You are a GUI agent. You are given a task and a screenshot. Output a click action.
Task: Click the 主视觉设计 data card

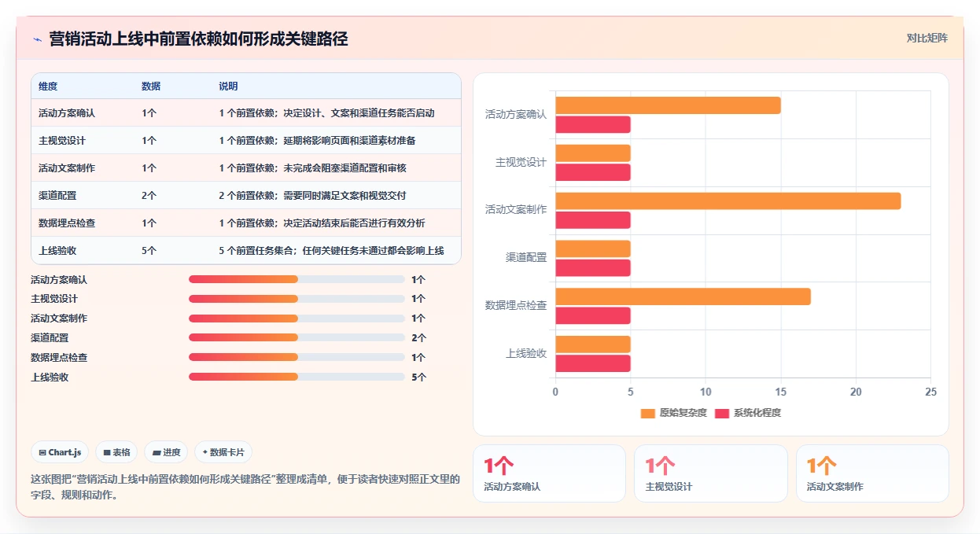[711, 473]
